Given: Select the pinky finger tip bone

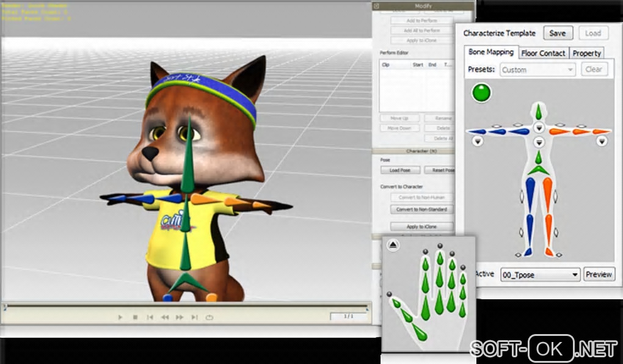Looking at the screenshot, I should click(463, 279).
